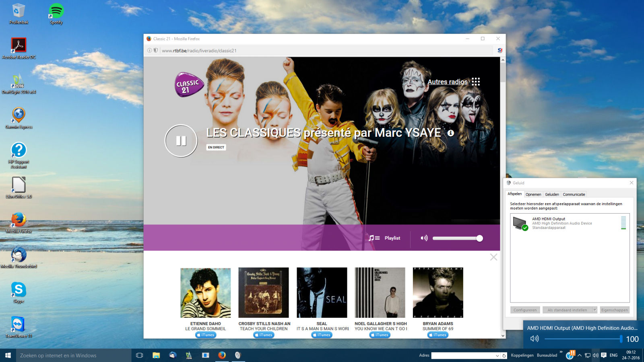Click the Eigenschappen button
The width and height of the screenshot is (644, 362).
615,310
